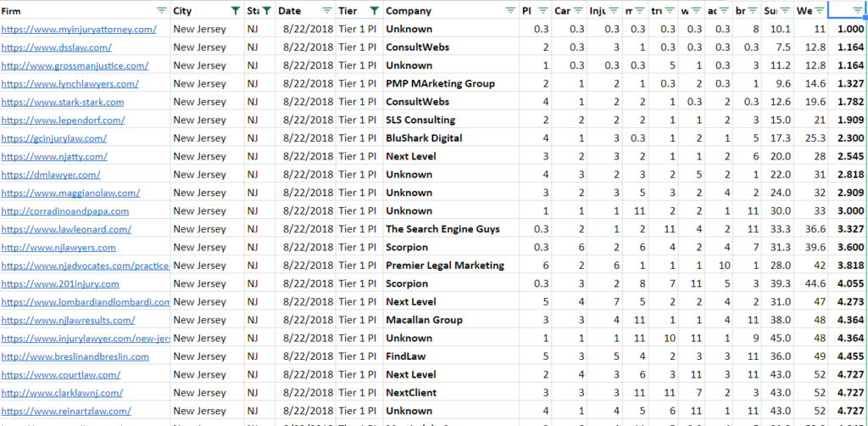
Task: Open the PI column filter icon
Action: point(543,10)
